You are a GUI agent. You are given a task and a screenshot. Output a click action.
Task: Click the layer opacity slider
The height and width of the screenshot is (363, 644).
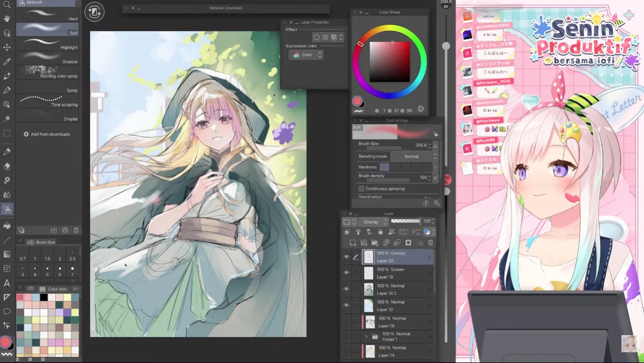pyautogui.click(x=405, y=221)
